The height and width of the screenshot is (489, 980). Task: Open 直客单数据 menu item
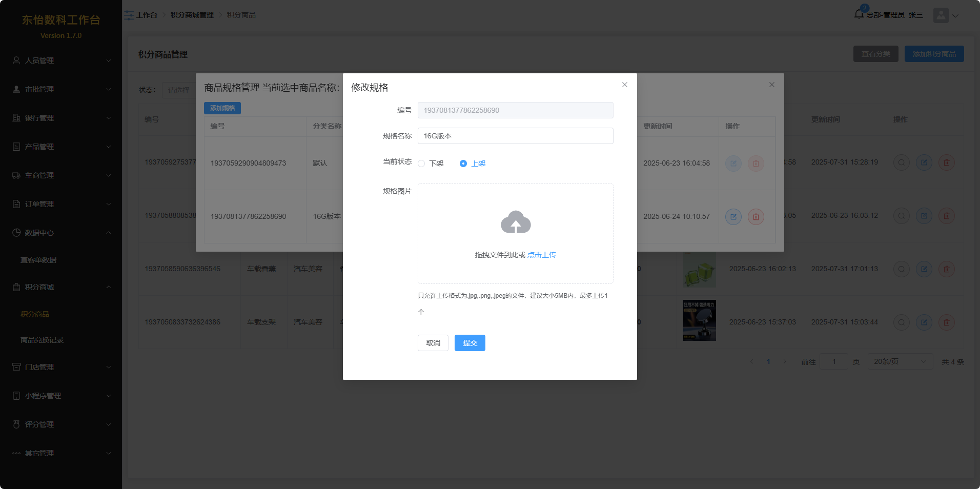38,260
